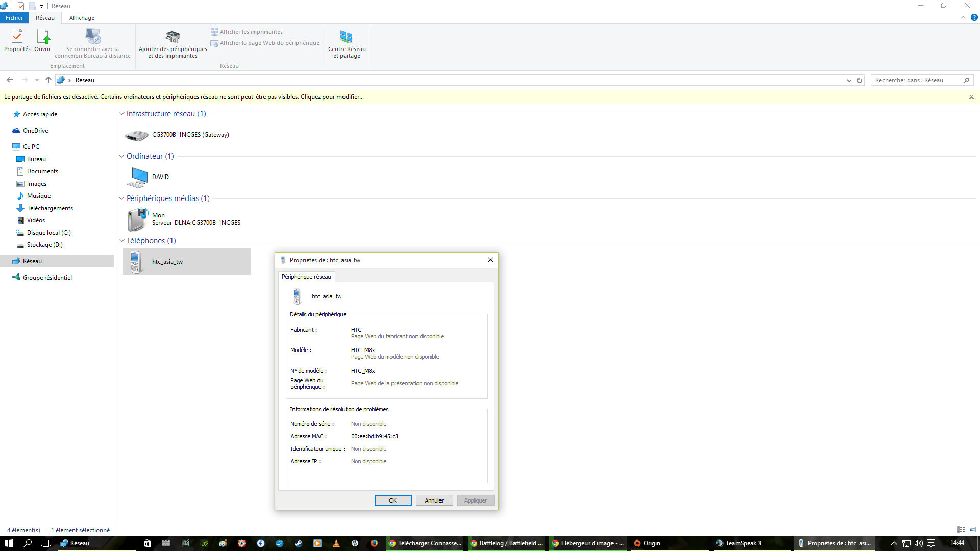Screen dimensions: 980x551
Task: Open the Fichier menu tab
Action: click(x=14, y=18)
